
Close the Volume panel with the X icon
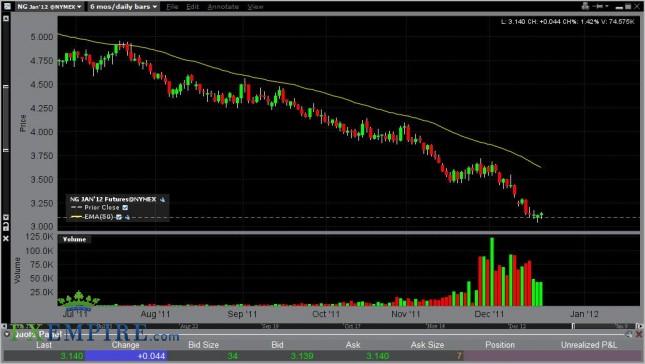click(x=6, y=239)
